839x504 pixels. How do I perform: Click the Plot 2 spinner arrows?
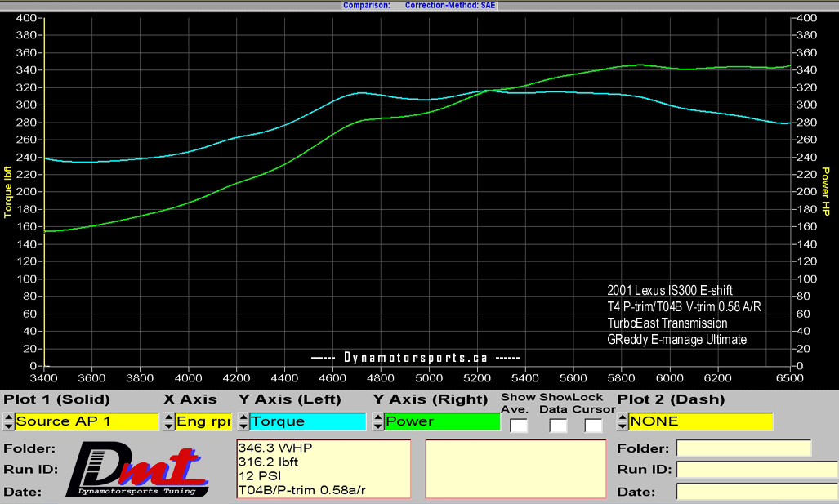622,421
